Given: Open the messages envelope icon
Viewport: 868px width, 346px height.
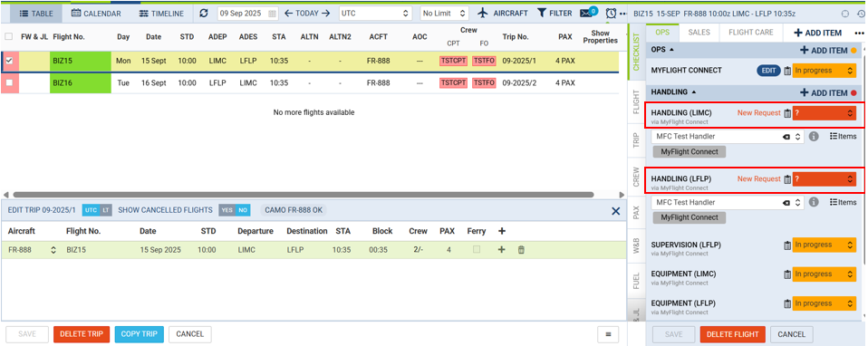Looking at the screenshot, I should (585, 14).
